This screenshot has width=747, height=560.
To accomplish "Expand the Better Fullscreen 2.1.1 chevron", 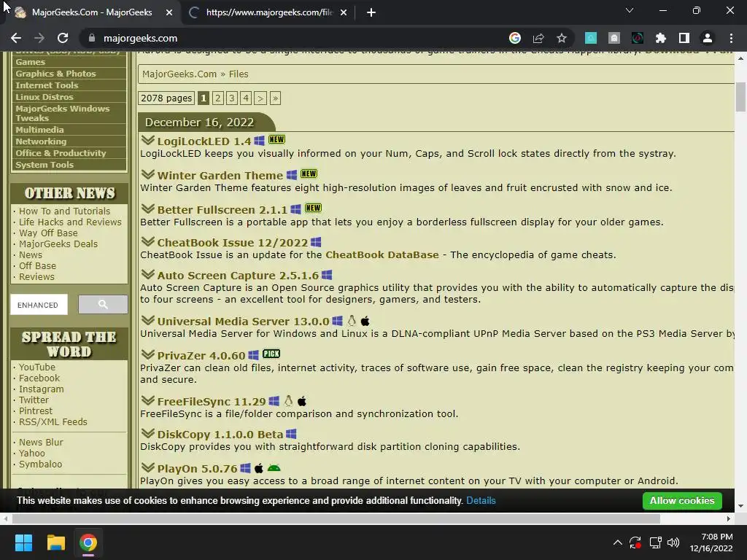I will [x=147, y=209].
